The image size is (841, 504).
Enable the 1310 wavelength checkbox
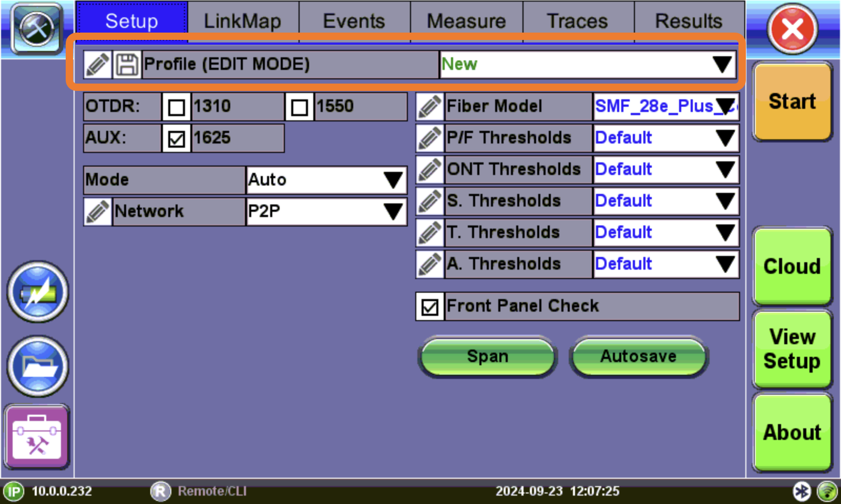pyautogui.click(x=176, y=107)
